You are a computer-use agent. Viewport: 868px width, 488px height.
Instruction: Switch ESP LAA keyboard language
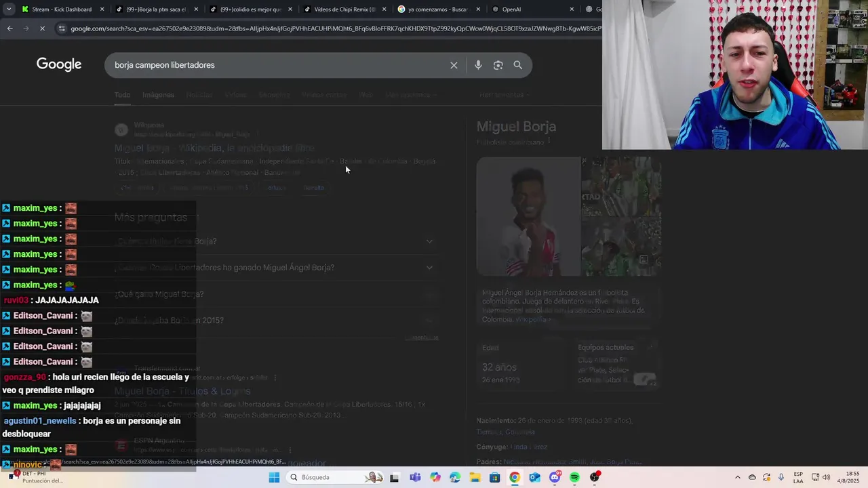(798, 477)
